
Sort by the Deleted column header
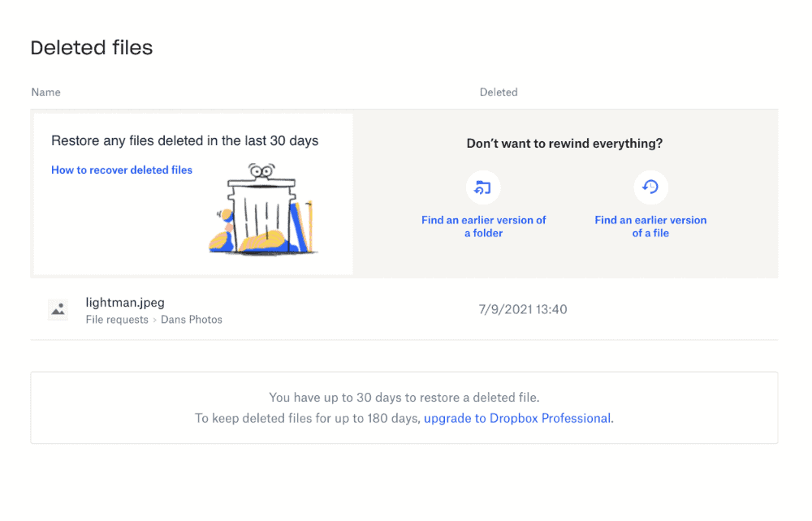499,92
